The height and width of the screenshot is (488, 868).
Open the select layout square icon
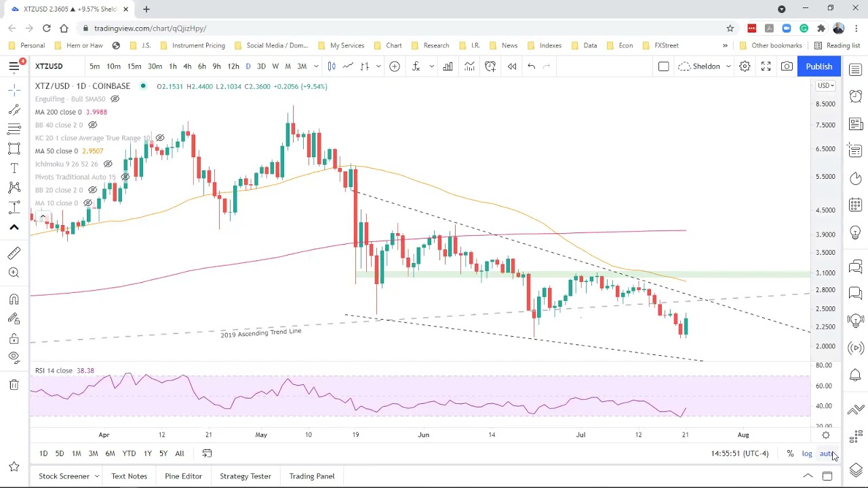[663, 66]
